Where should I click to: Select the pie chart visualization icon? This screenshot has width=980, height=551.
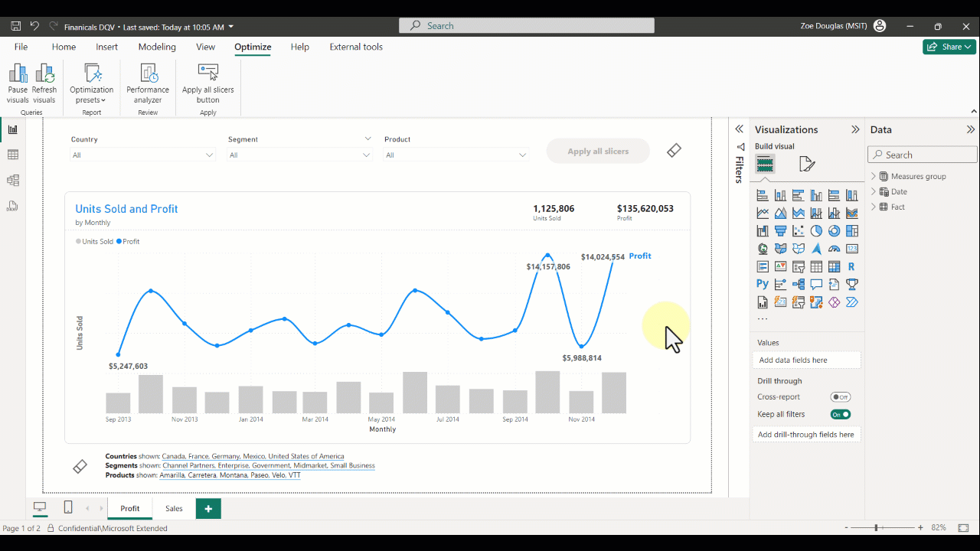point(816,230)
